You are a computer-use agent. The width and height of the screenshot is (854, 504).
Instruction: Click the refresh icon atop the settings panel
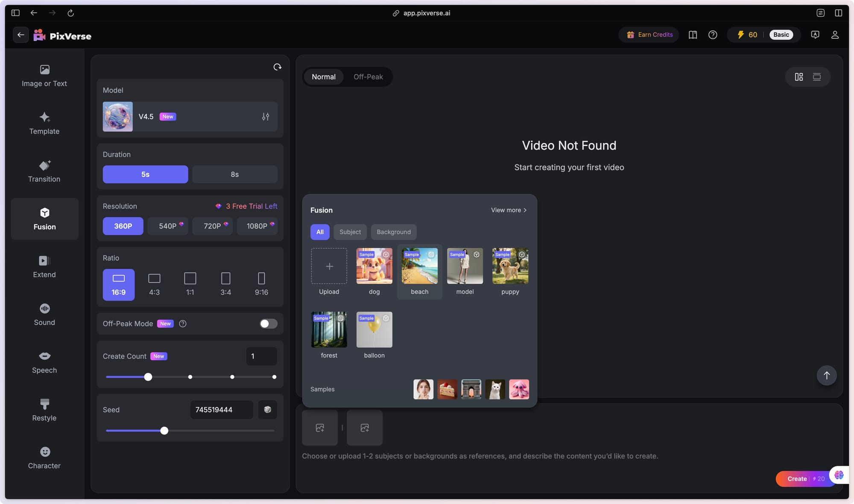[x=277, y=67]
